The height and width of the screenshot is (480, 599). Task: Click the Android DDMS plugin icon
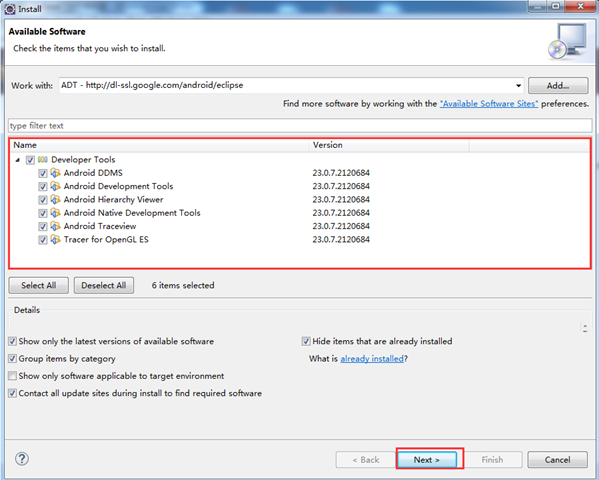(x=55, y=173)
